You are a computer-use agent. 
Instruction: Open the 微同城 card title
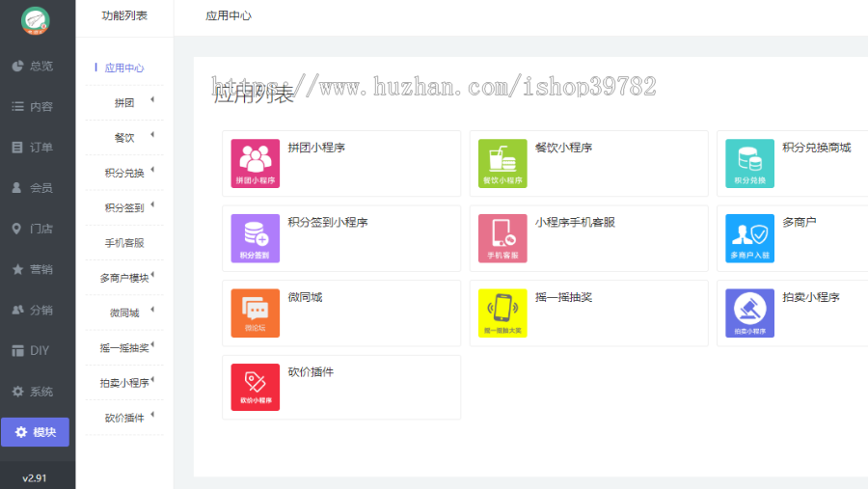tap(305, 297)
